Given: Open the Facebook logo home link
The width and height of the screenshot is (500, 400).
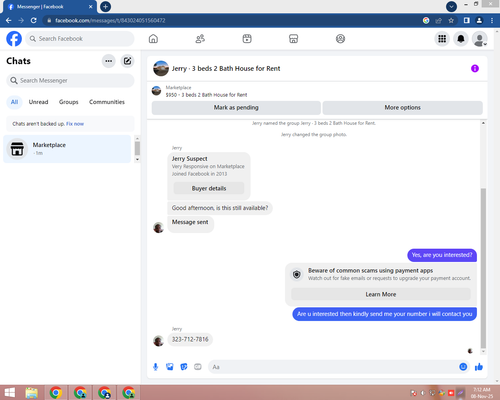Looking at the screenshot, I should [x=14, y=39].
